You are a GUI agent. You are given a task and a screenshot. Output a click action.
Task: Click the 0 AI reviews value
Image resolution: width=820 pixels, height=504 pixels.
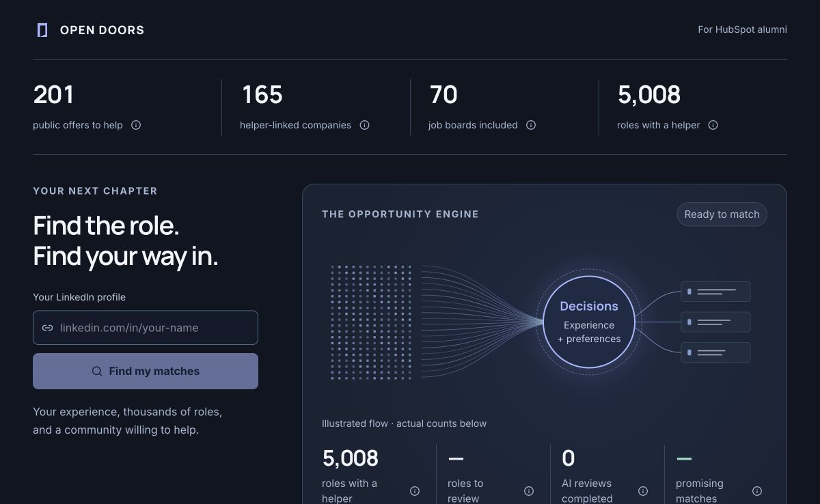click(x=569, y=458)
